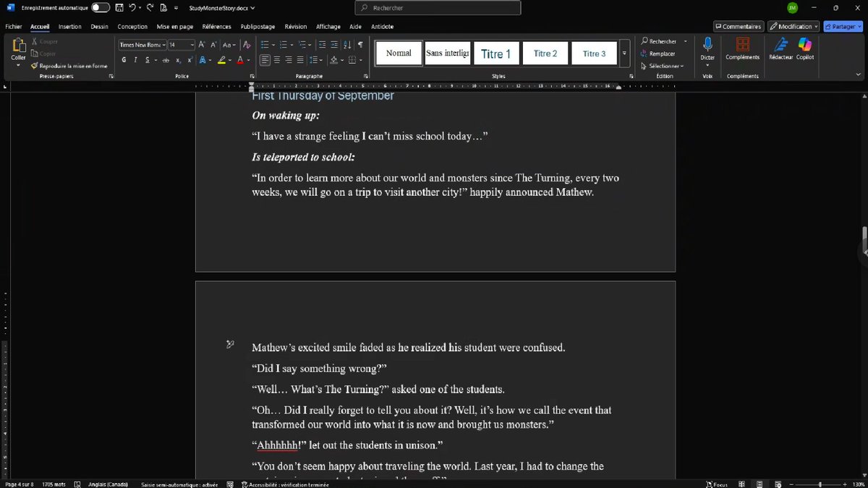Switch to the Révision ribbon tab
The height and width of the screenshot is (488, 868).
click(295, 26)
